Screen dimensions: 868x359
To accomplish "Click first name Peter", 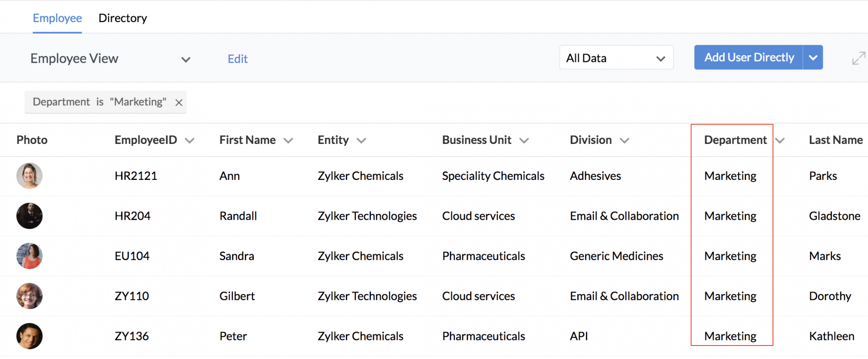I will point(233,336).
